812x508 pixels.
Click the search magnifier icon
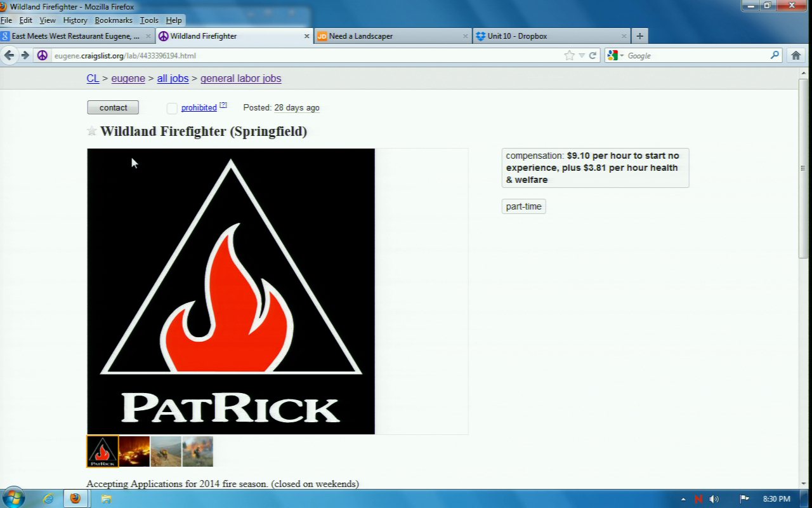click(775, 55)
